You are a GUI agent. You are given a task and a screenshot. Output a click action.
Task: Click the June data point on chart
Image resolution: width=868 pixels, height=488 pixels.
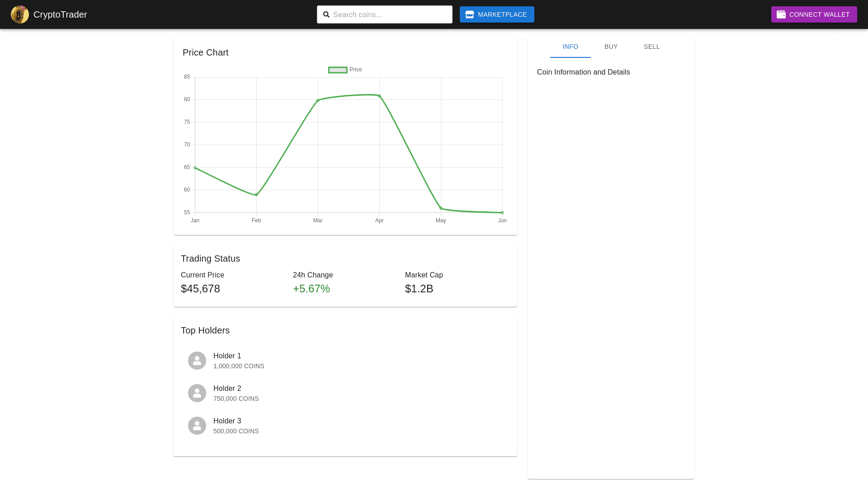click(x=502, y=213)
